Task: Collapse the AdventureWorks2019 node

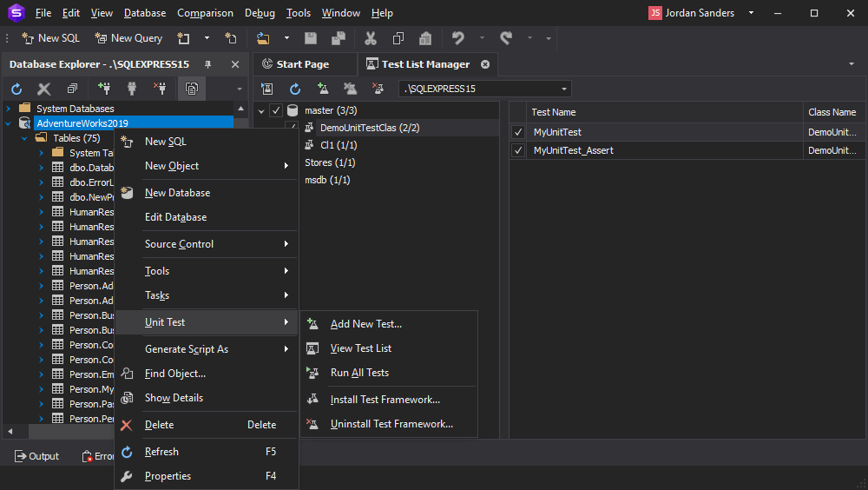Action: pos(9,123)
